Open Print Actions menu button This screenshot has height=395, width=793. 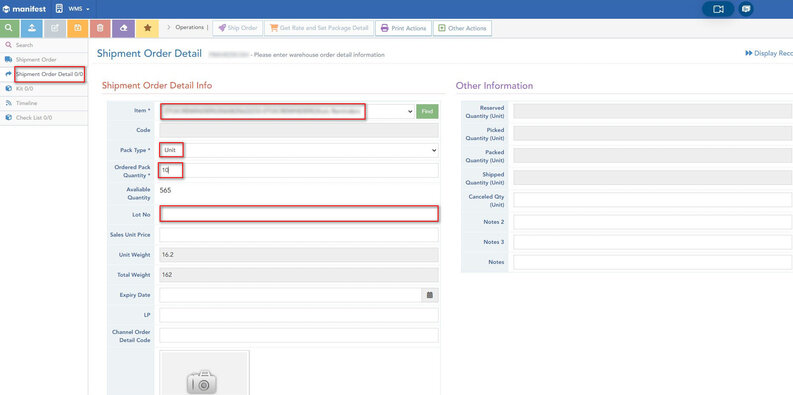(404, 28)
